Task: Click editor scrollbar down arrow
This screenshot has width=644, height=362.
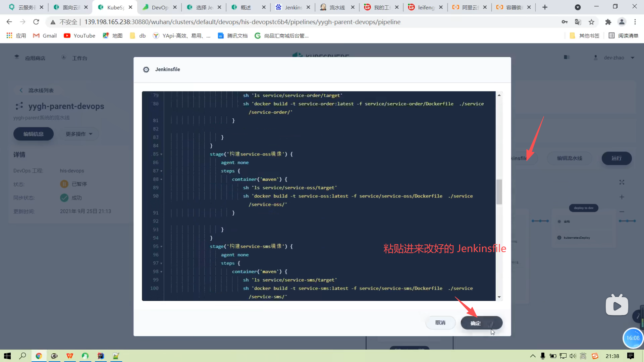Action: pos(499,297)
